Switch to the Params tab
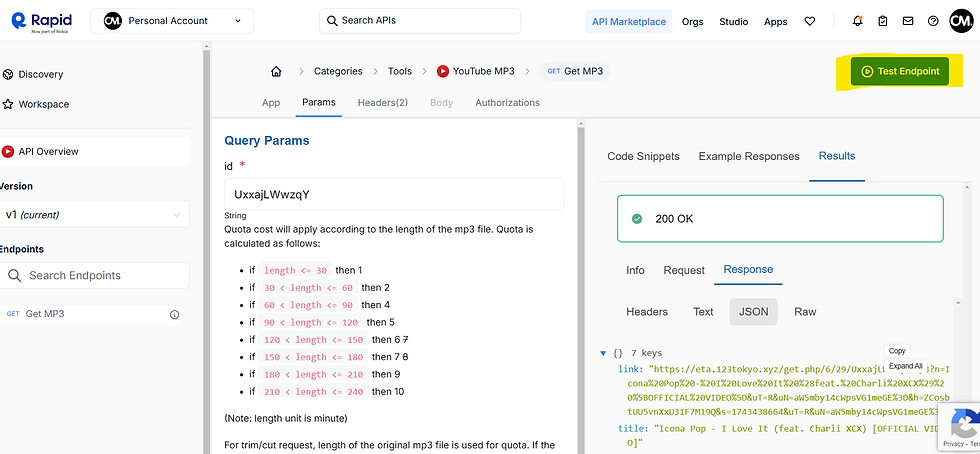 pos(319,103)
